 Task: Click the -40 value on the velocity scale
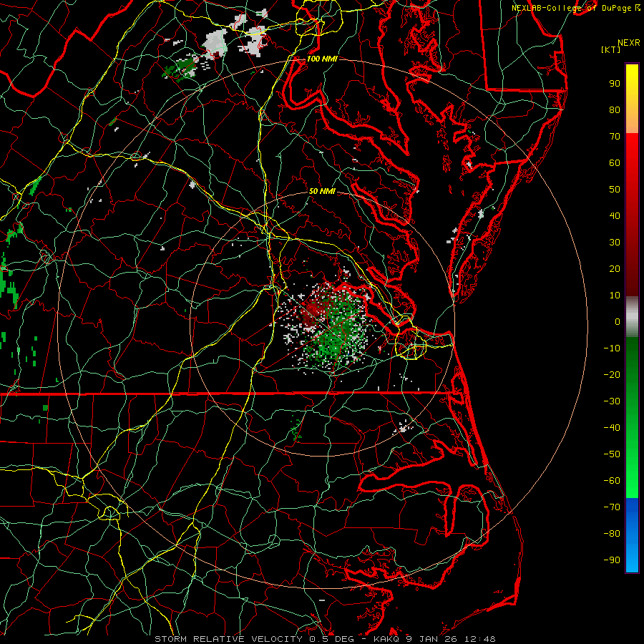point(612,428)
